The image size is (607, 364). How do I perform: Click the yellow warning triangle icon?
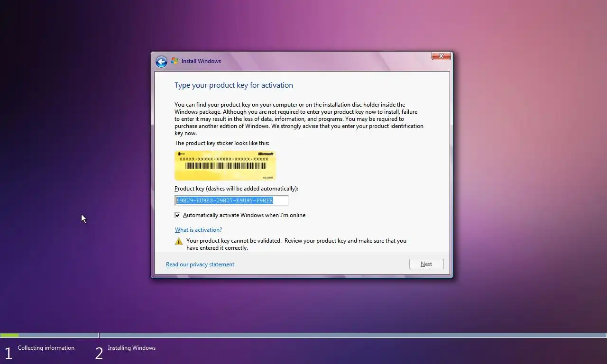pyautogui.click(x=179, y=241)
